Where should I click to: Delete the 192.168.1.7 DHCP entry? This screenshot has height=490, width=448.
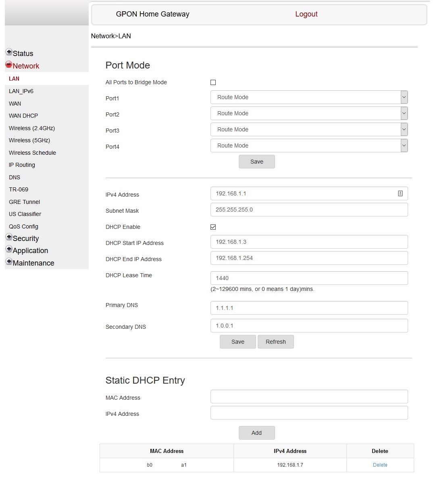[379, 465]
